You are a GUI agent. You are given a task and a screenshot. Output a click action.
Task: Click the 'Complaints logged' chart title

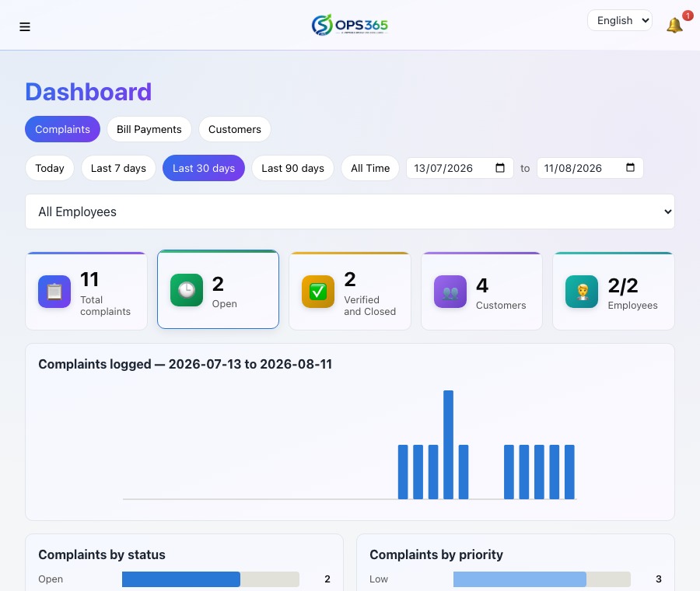pyautogui.click(x=185, y=364)
